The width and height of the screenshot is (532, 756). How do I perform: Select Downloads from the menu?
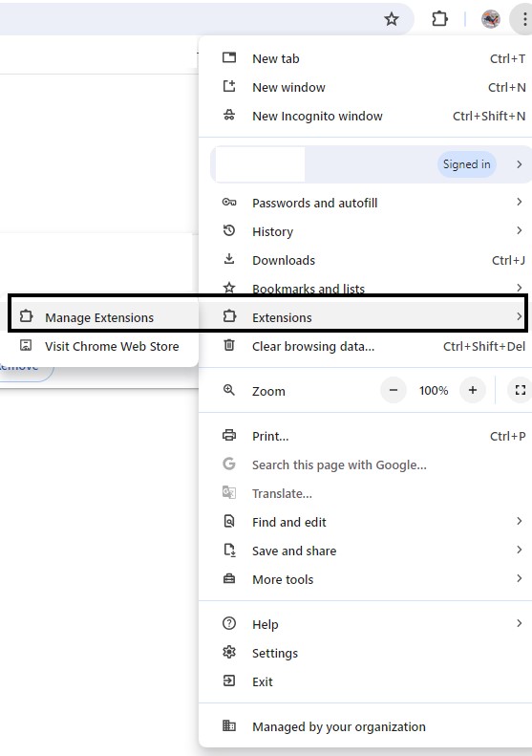tap(365, 260)
